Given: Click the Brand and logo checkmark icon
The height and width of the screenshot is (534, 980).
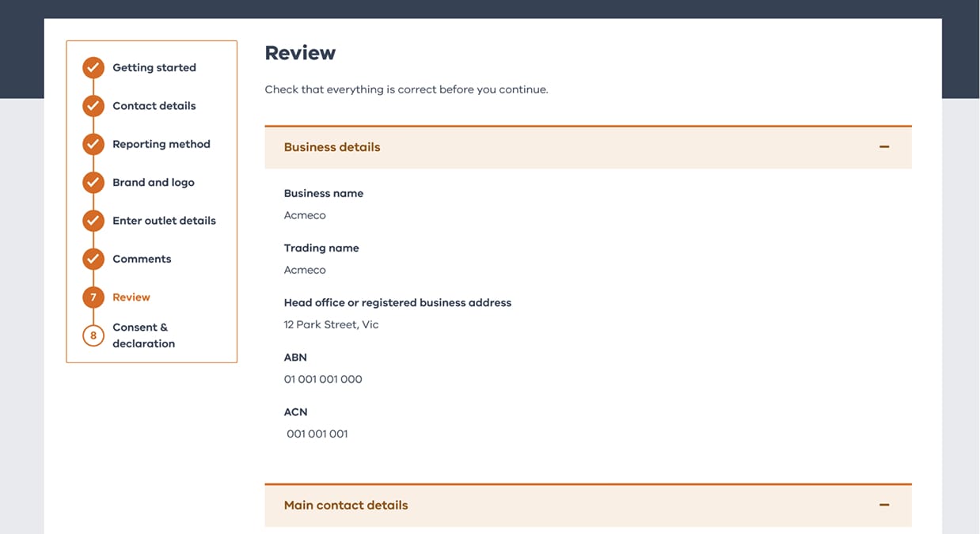Looking at the screenshot, I should point(93,183).
